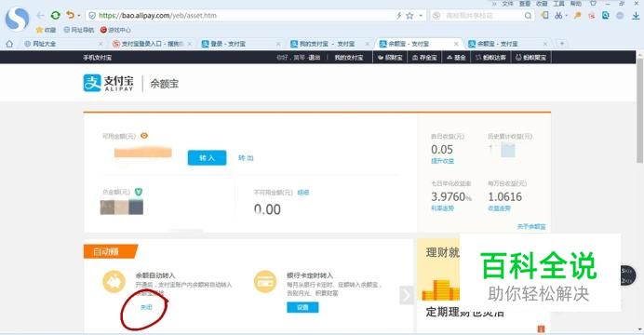The height and width of the screenshot is (335, 644).
Task: Open the 查看 menu
Action: point(525,4)
